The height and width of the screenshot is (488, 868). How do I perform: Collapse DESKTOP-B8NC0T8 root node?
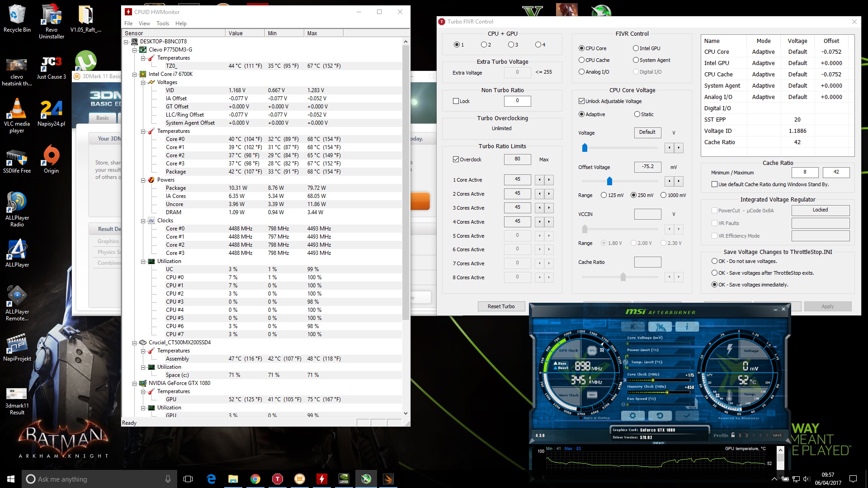coord(126,42)
